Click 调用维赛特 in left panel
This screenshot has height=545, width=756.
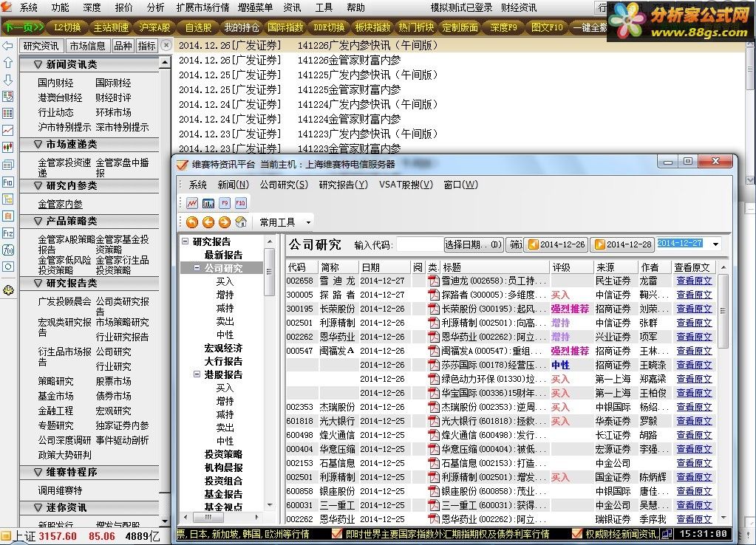click(61, 490)
